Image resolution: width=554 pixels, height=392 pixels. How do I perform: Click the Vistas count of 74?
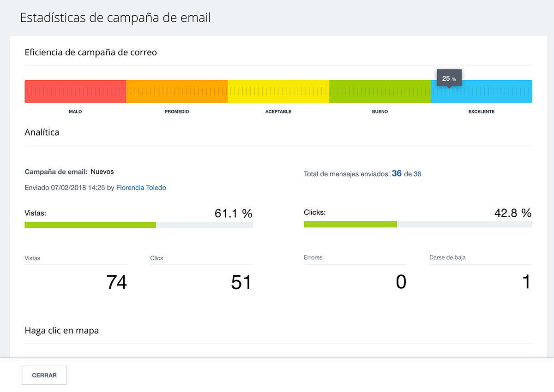click(116, 282)
